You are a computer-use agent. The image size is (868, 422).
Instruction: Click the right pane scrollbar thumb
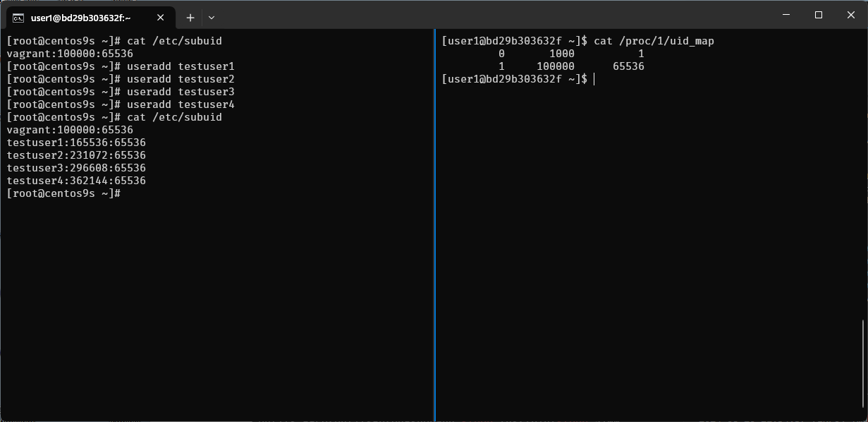pyautogui.click(x=862, y=366)
